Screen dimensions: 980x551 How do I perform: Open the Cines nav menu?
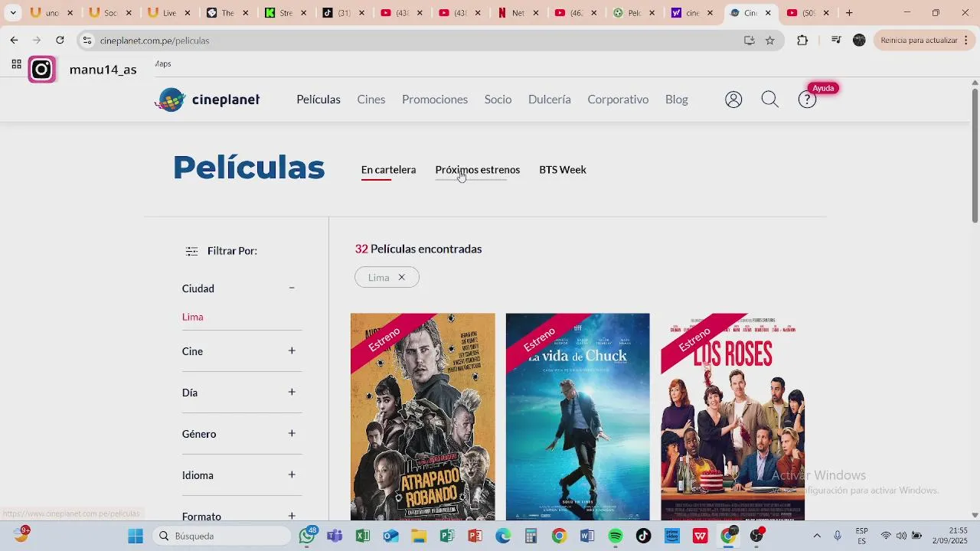371,99
